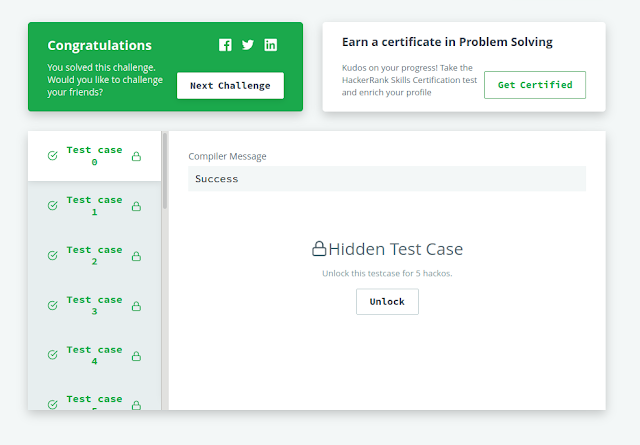Image resolution: width=640 pixels, height=445 pixels.
Task: Click the Success compiler message box
Action: coord(387,179)
